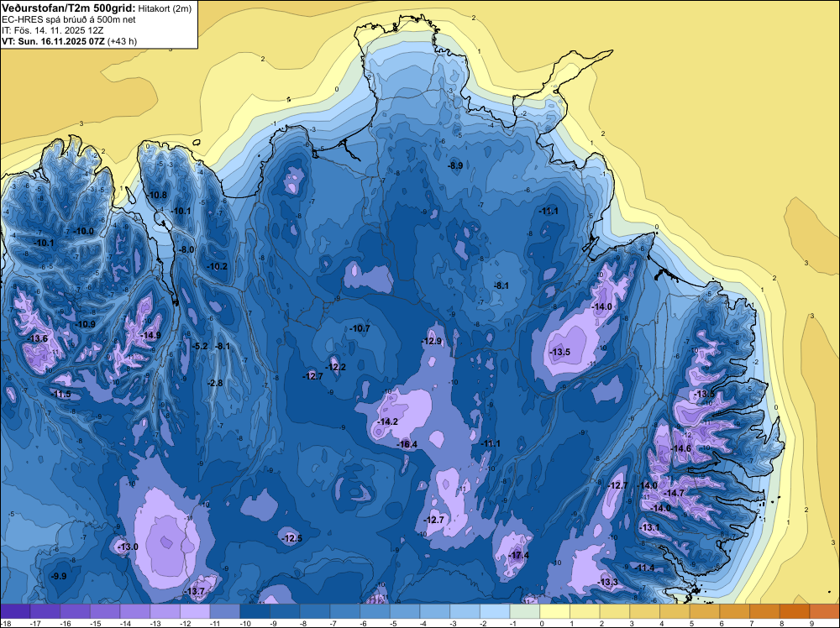
Task: Pick the lavender legend swatch marked -12
Action: (x=196, y=611)
